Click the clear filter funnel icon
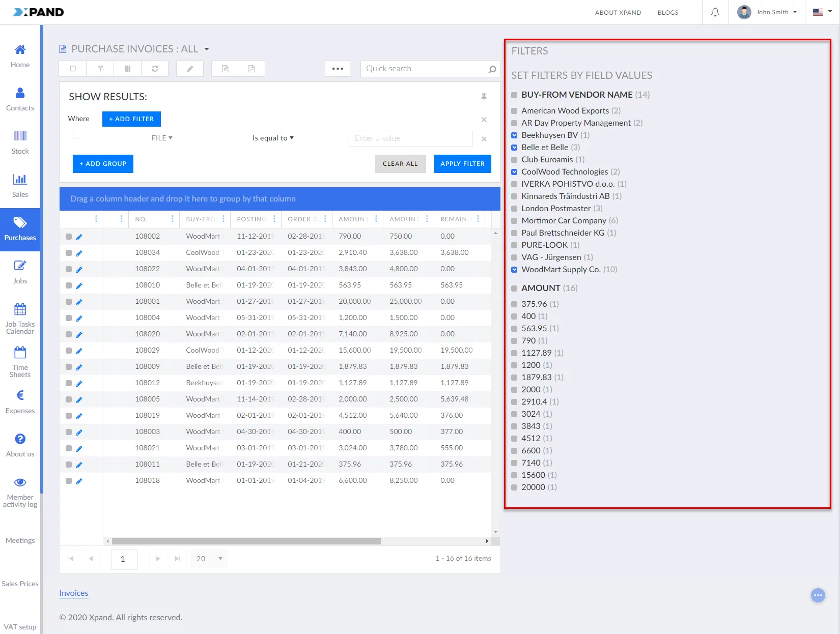Screen dimensions: 840x634 (101, 69)
